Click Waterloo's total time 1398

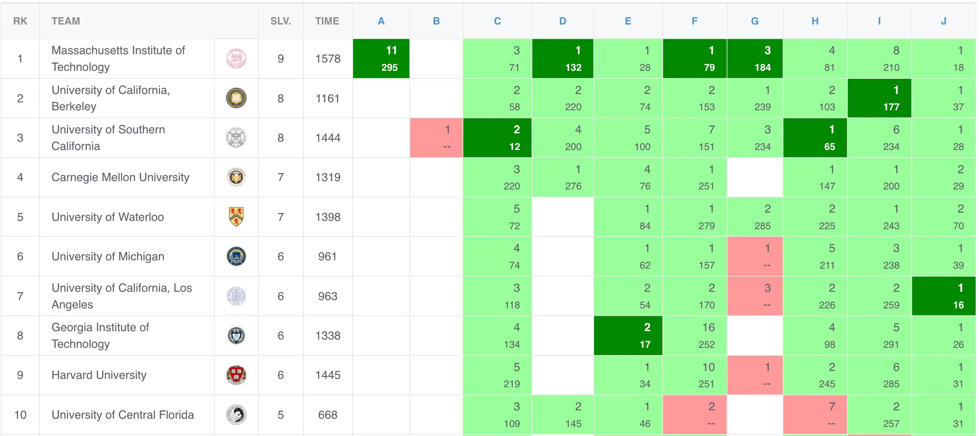coord(328,217)
